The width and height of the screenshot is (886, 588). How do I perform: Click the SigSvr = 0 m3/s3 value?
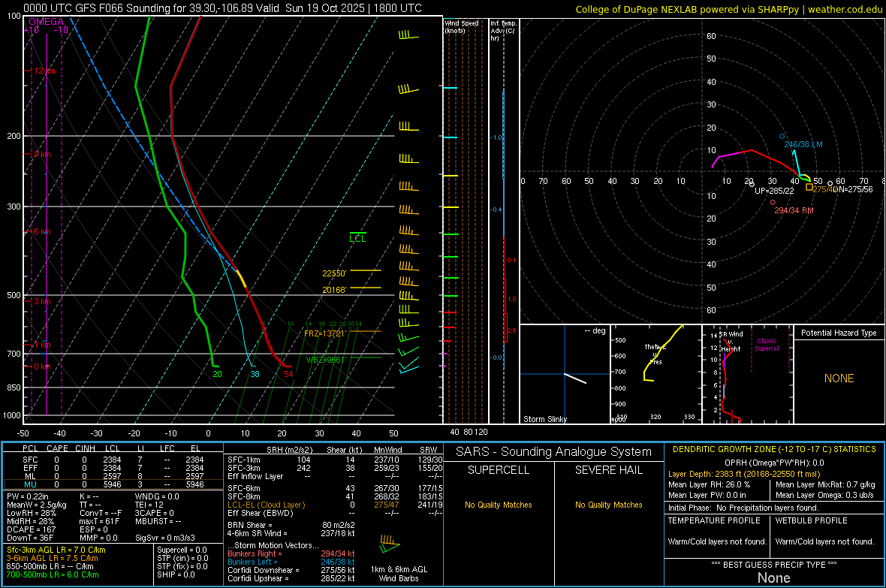click(165, 538)
